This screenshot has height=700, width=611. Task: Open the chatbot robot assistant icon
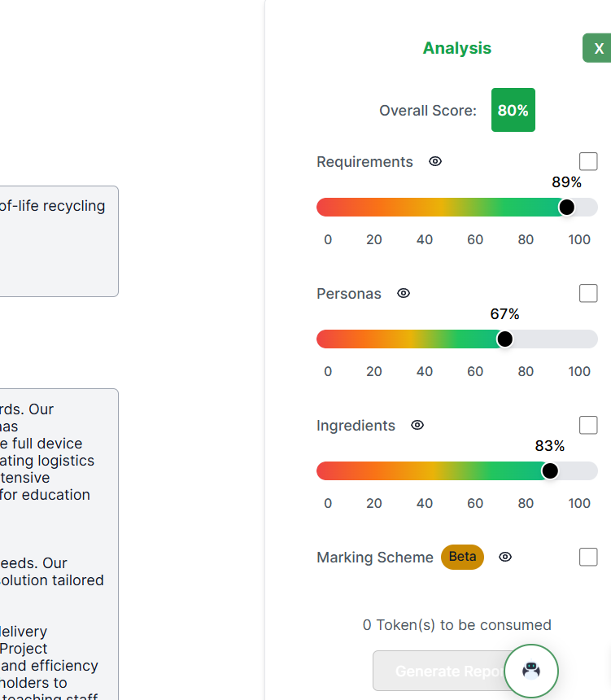[x=531, y=672]
